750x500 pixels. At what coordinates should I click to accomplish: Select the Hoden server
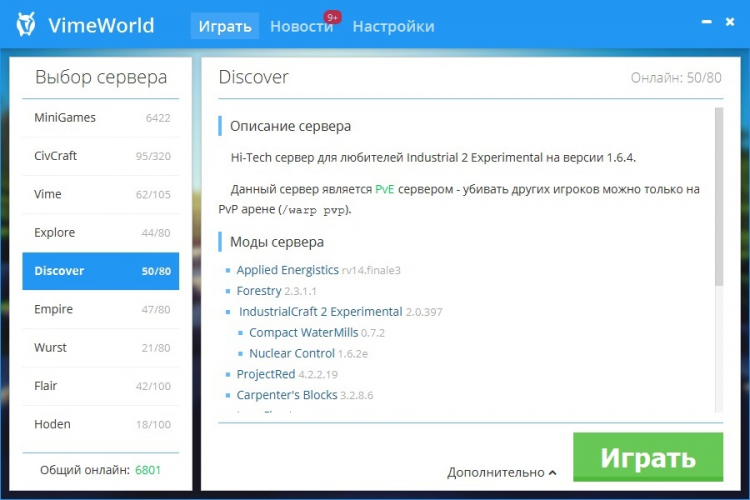coord(100,424)
